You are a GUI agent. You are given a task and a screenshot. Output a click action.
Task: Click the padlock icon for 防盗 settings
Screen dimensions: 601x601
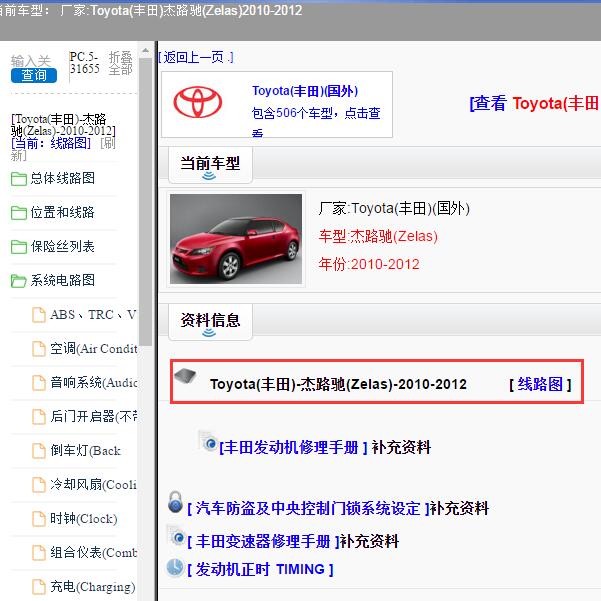click(x=176, y=502)
